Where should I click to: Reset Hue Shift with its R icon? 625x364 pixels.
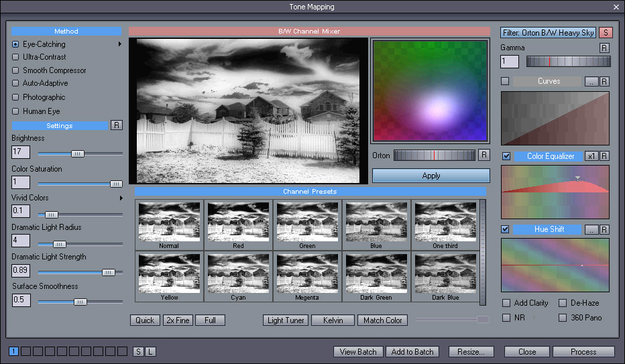coord(604,229)
